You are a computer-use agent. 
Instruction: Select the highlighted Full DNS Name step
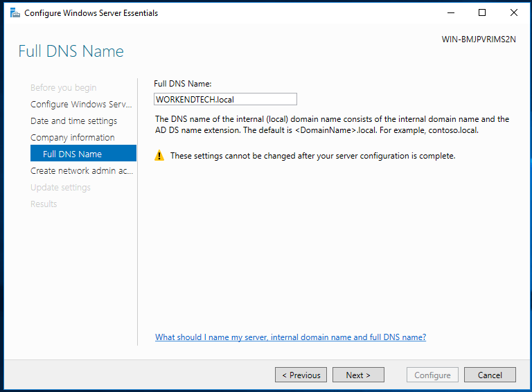(83, 153)
